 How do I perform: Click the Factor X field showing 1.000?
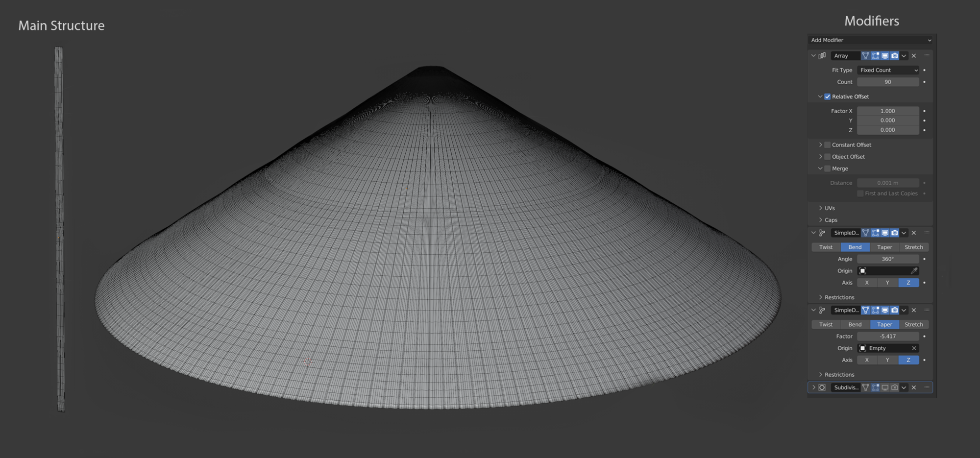click(x=888, y=111)
